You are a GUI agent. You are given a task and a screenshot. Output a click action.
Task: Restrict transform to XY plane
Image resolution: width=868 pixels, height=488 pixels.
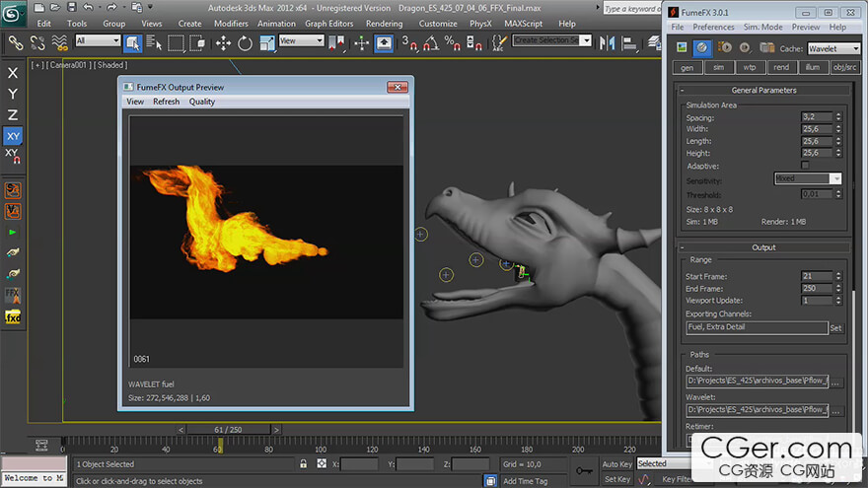pos(13,136)
